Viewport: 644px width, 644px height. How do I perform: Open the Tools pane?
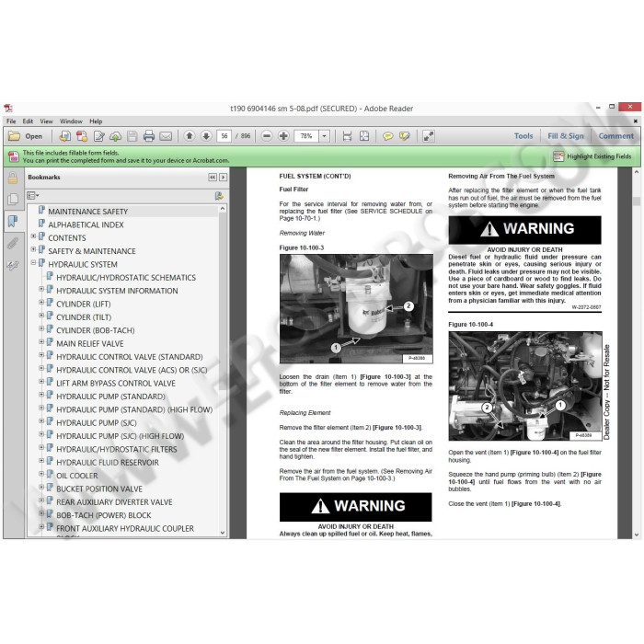(523, 136)
